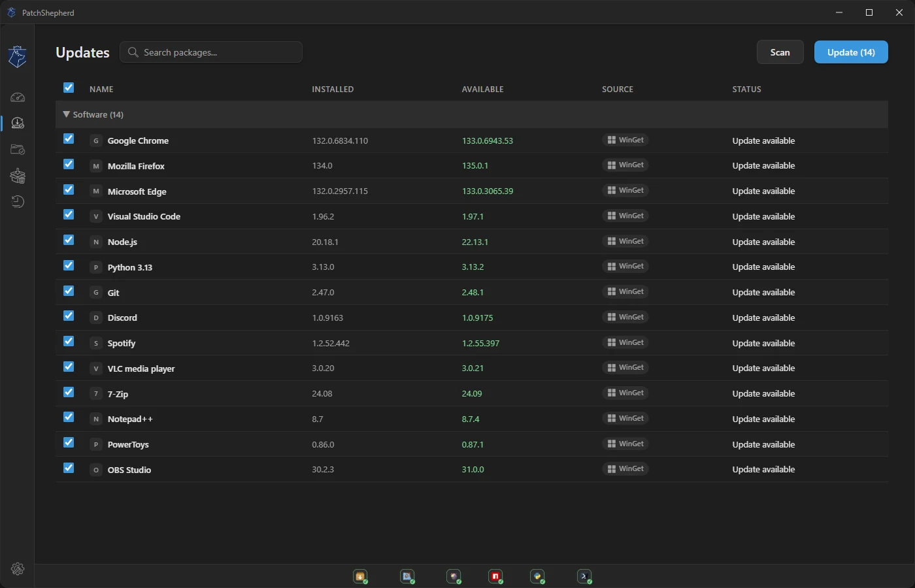Viewport: 915px width, 588px height.
Task: Toggle the select-all checkbox in header
Action: tap(69, 88)
